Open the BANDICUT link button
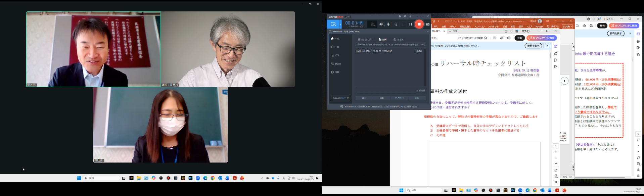 click(340, 98)
